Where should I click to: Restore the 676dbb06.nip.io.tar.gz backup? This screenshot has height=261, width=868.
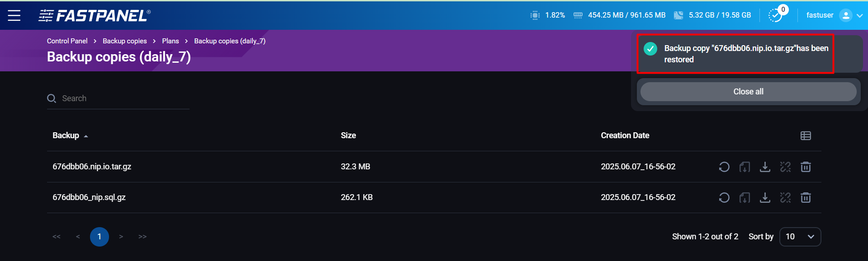724,167
